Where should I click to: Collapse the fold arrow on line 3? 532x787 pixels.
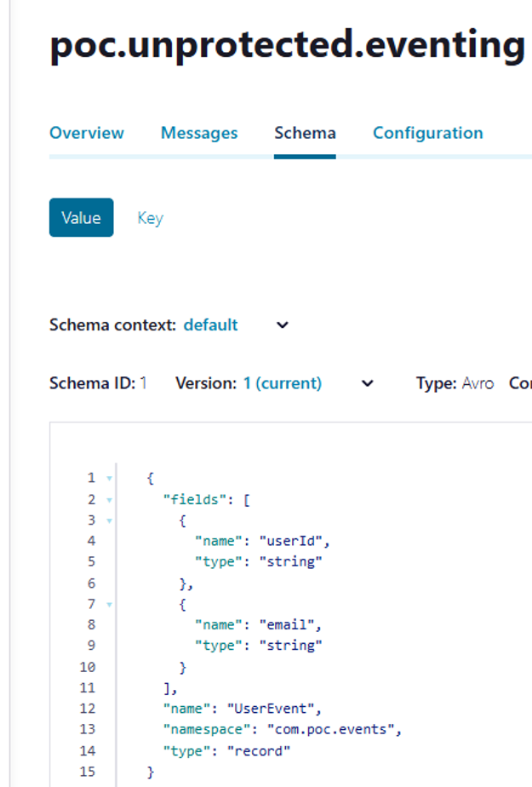point(109,521)
